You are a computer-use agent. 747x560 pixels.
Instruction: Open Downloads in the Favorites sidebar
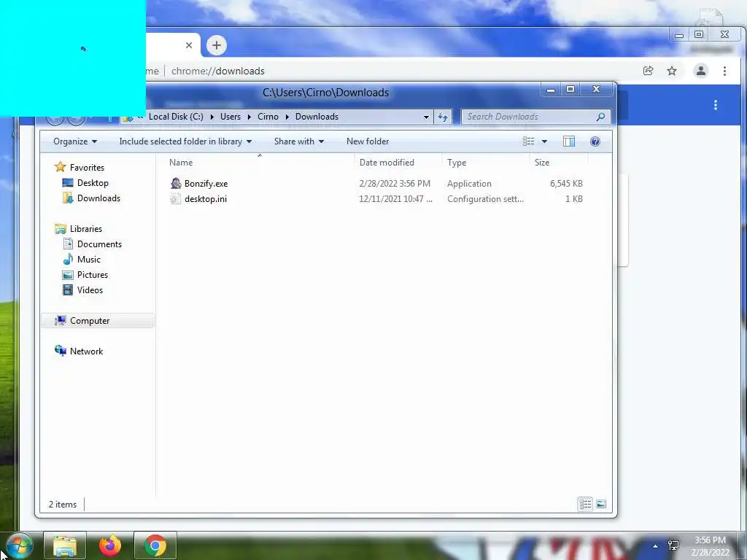pyautogui.click(x=98, y=198)
